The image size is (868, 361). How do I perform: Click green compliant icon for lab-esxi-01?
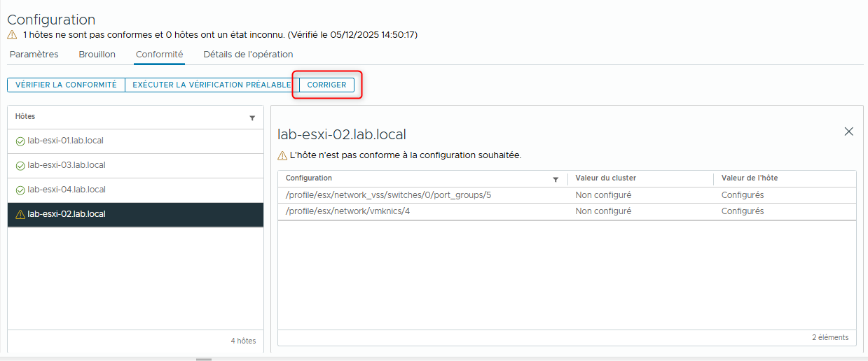pos(20,141)
